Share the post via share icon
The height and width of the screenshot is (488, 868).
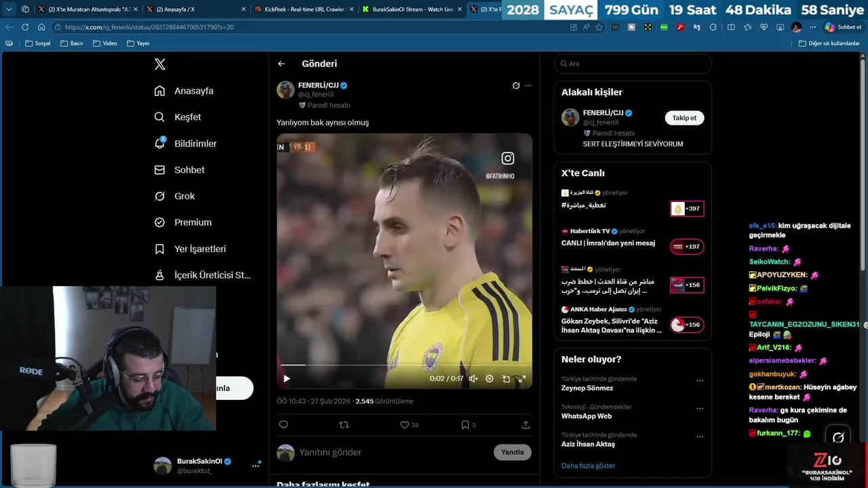[526, 425]
